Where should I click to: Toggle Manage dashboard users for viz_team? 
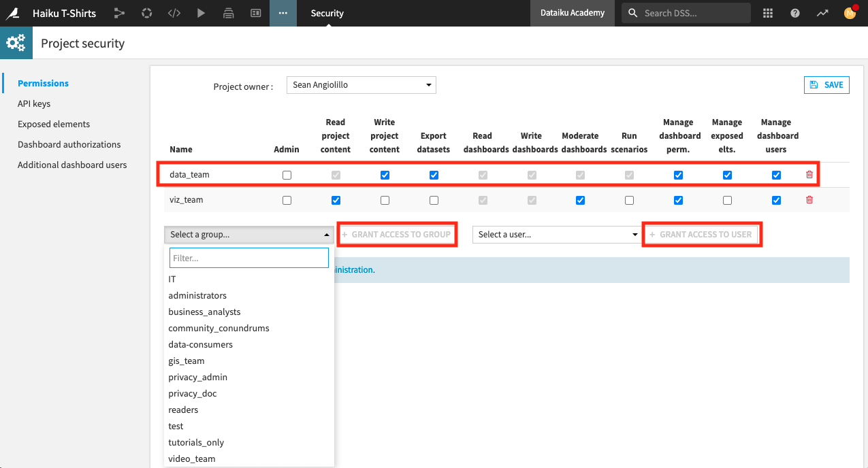tap(776, 200)
